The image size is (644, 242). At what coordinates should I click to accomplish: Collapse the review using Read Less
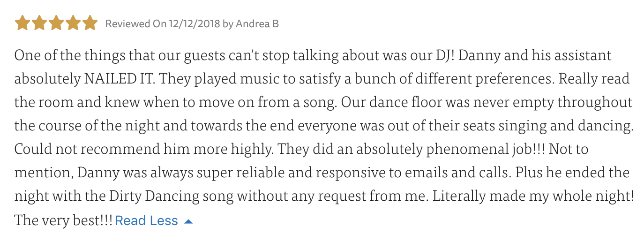pos(146,220)
